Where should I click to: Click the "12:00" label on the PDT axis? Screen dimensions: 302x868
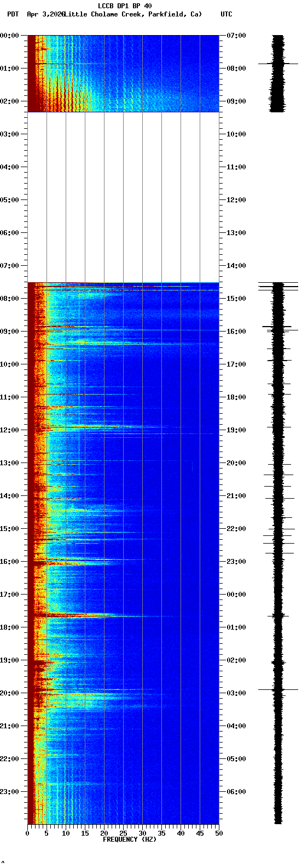click(9, 430)
